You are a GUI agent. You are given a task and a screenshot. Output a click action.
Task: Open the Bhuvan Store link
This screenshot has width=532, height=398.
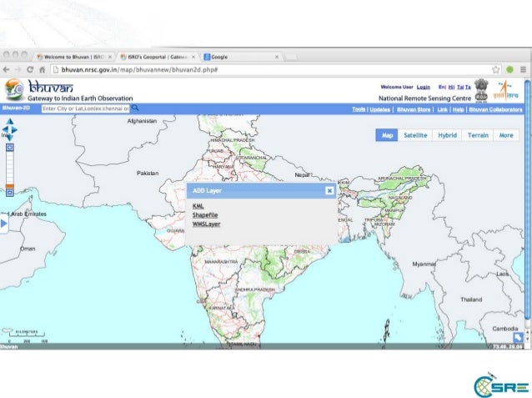(x=414, y=109)
